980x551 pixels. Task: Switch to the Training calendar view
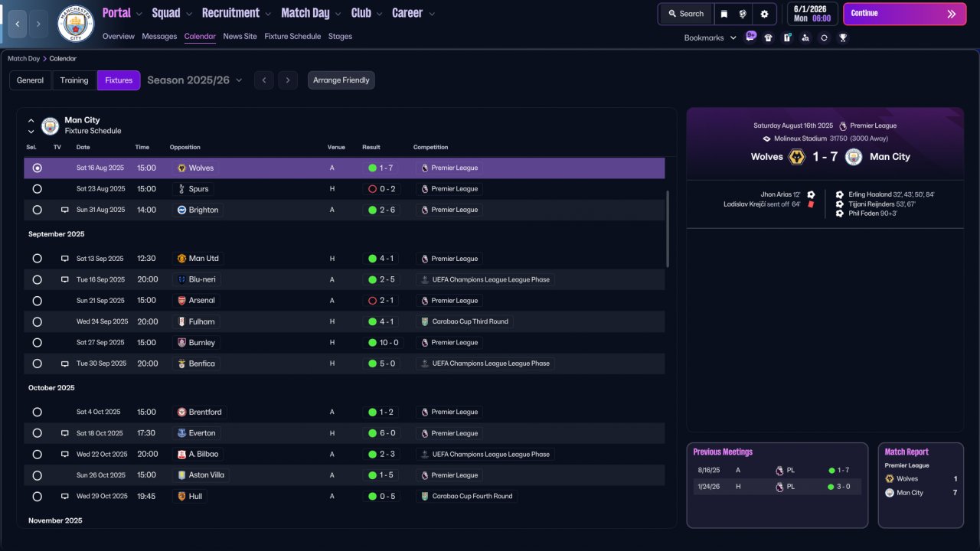[x=74, y=80]
